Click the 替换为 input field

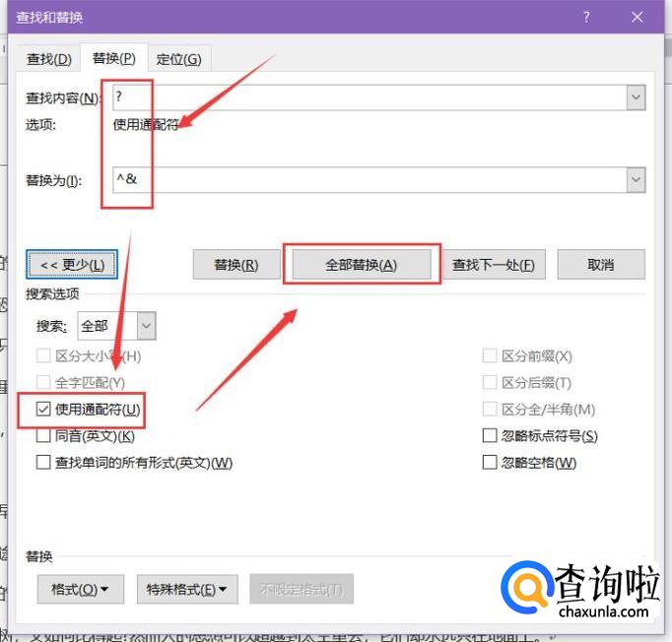click(x=370, y=180)
